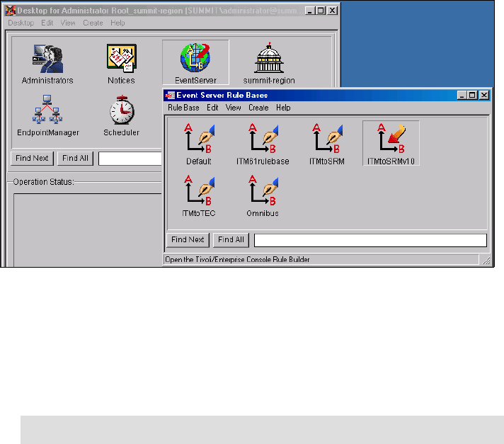Open the Rule Base menu
This screenshot has width=504, height=444.
pos(183,108)
